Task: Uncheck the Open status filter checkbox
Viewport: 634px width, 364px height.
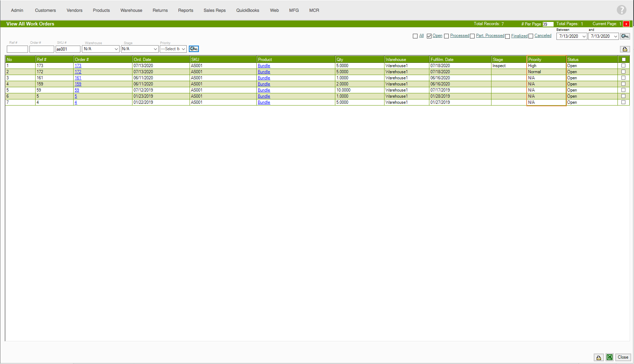Action: click(429, 36)
